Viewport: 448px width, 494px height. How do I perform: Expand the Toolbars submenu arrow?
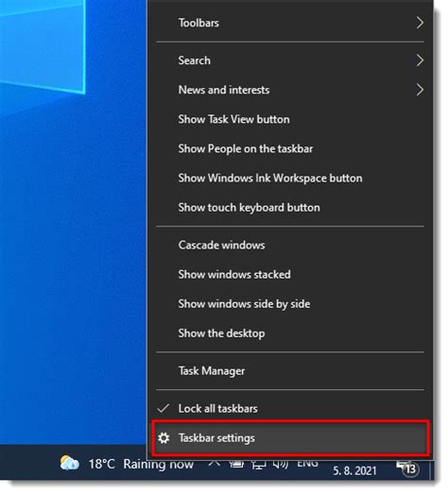pyautogui.click(x=420, y=23)
